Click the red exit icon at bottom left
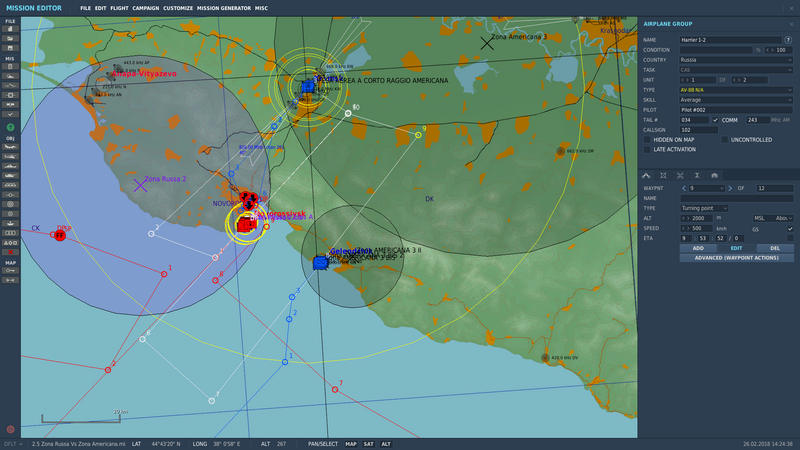Viewport: 800px width, 450px height. tap(11, 429)
